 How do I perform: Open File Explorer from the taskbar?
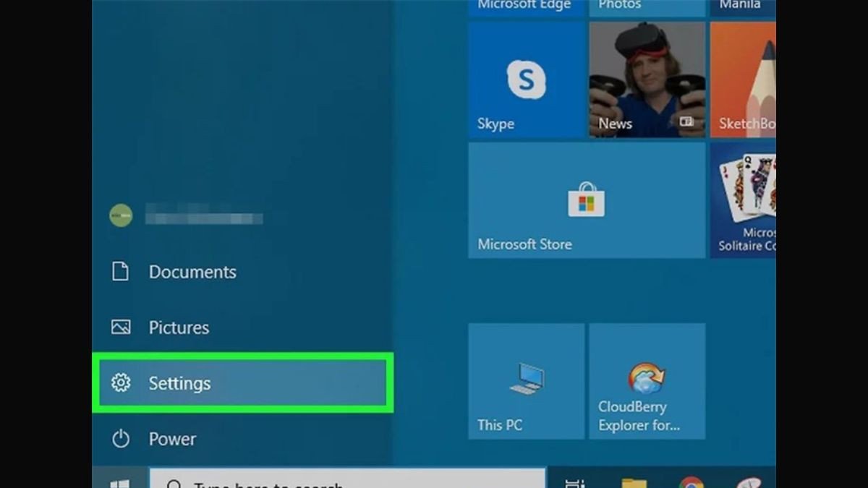(x=634, y=484)
